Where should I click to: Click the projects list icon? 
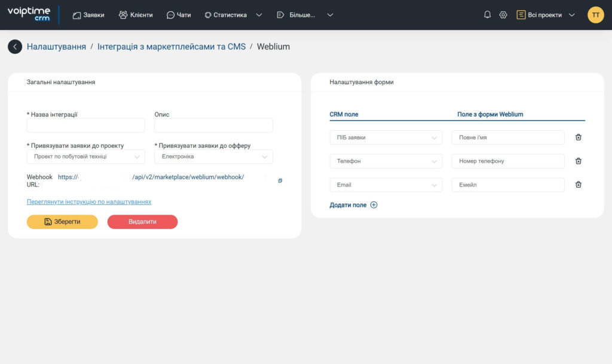[x=521, y=15]
